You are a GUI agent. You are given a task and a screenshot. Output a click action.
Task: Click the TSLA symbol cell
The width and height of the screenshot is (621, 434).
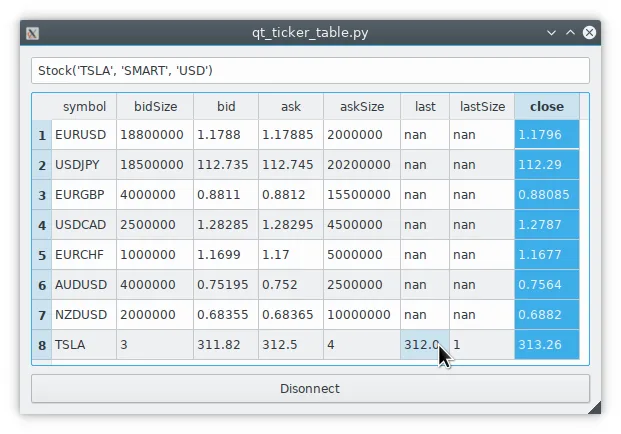pyautogui.click(x=84, y=345)
